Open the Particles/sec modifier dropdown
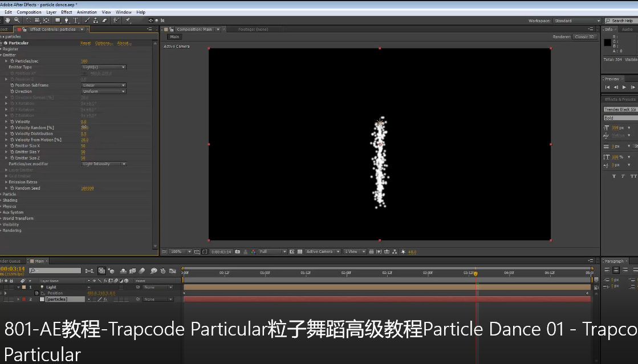 click(103, 164)
